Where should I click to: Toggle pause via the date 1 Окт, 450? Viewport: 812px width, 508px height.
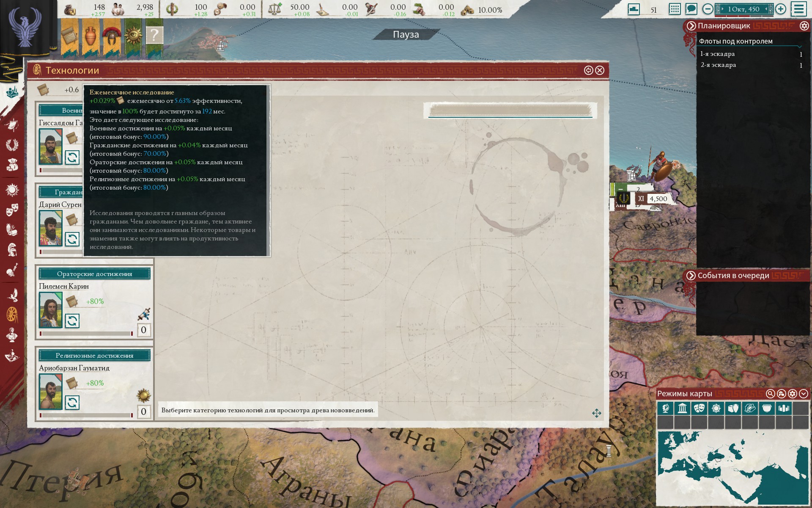[x=743, y=9]
